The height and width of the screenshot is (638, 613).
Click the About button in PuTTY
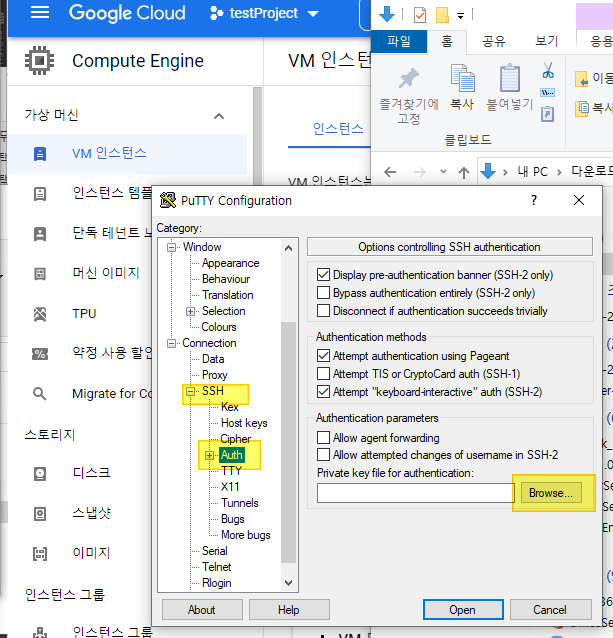pos(202,610)
